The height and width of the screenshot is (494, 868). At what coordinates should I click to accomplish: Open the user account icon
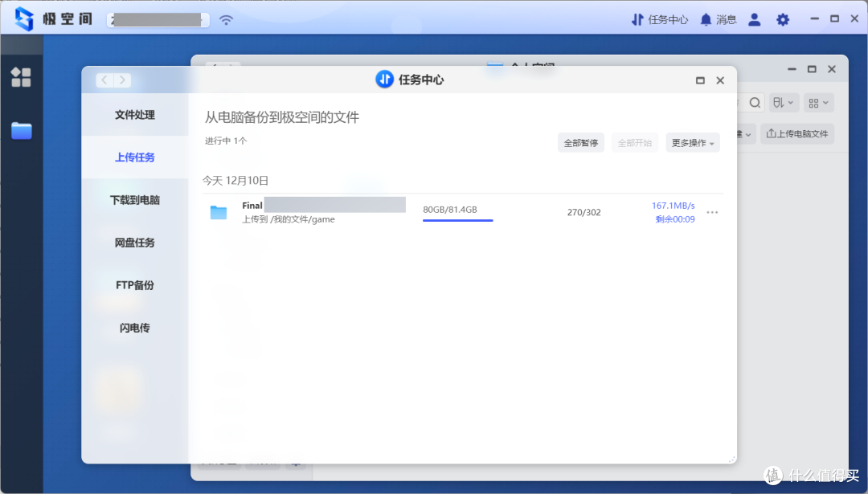click(754, 20)
